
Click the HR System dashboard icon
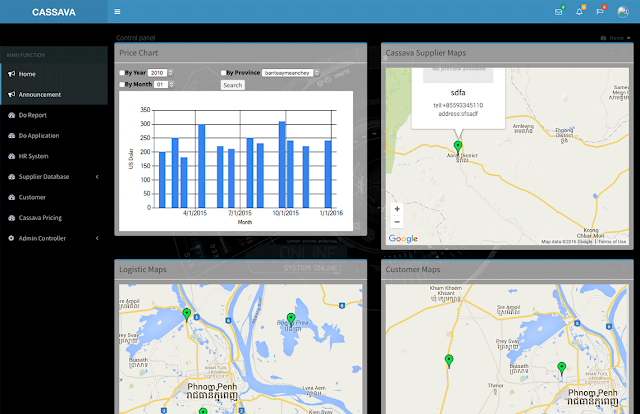point(11,156)
